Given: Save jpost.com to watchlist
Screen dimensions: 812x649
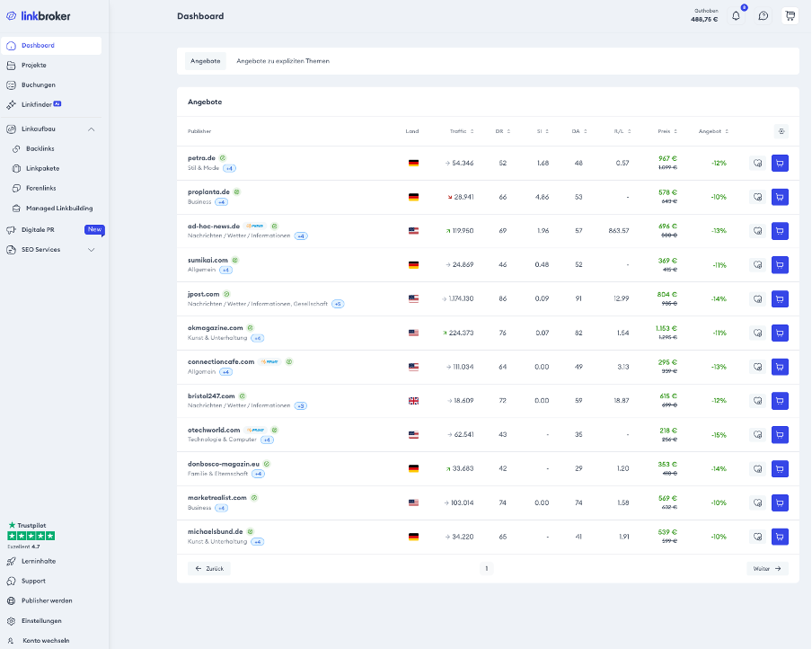Looking at the screenshot, I should (757, 299).
